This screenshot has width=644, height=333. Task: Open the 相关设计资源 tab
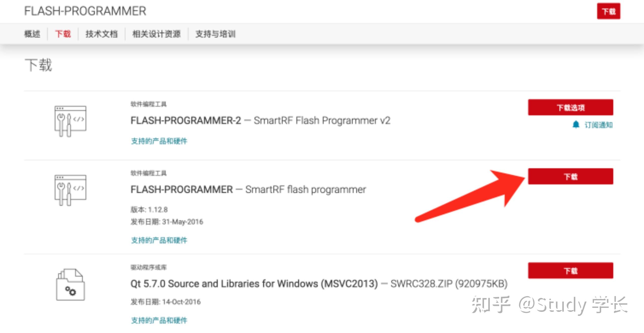click(x=156, y=34)
